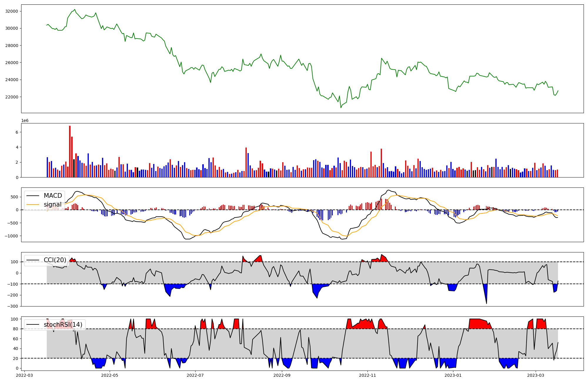Click the -1000 MACD axis label
The height and width of the screenshot is (382, 588).
[x=11, y=236]
